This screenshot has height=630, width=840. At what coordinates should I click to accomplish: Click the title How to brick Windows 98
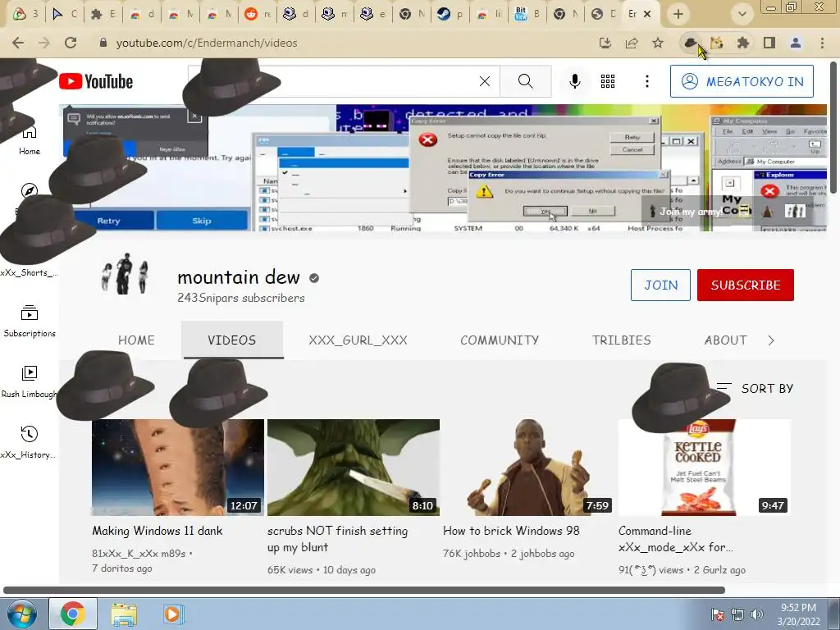coord(511,531)
